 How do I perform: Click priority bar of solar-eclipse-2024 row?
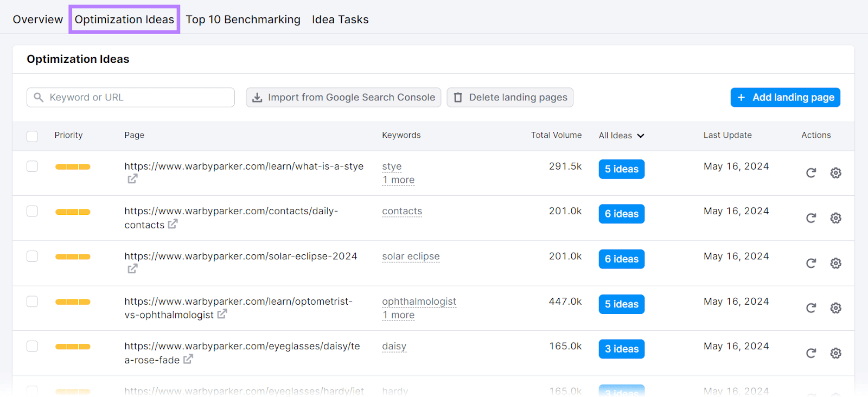(x=73, y=257)
